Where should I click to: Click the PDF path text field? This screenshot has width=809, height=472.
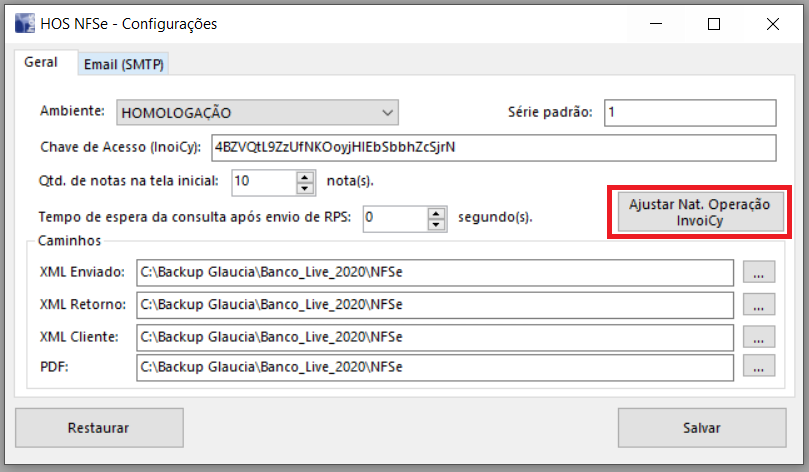[x=434, y=367]
